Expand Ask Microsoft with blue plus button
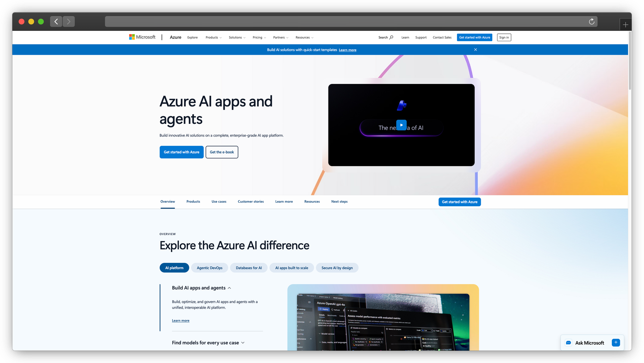This screenshot has height=363, width=644. (616, 342)
